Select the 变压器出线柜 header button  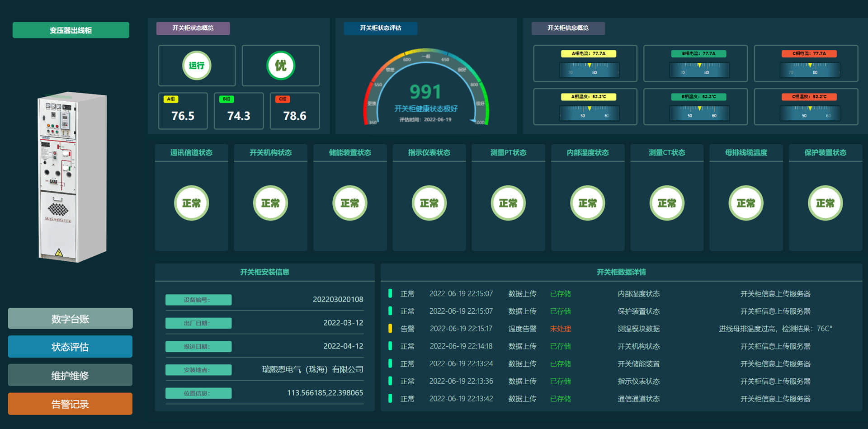[x=71, y=30]
